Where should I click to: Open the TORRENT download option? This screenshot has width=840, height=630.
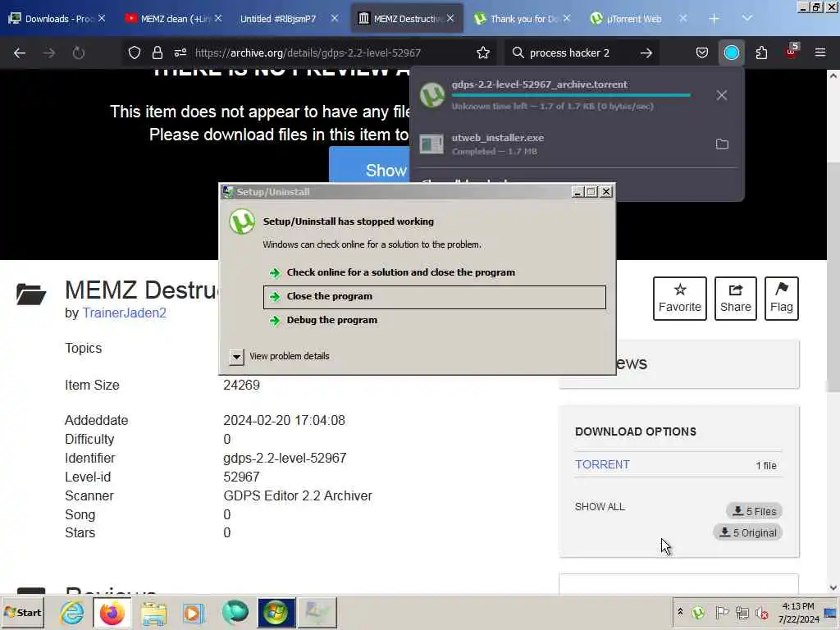(x=602, y=464)
